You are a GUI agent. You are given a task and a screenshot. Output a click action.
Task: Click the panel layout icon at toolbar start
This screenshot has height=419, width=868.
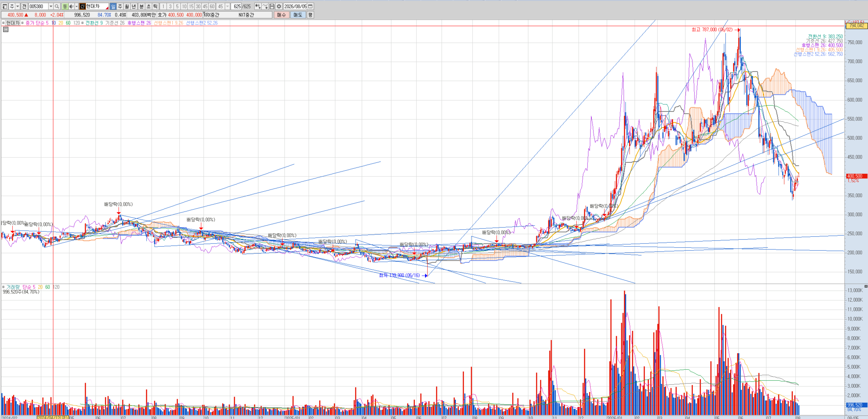pos(5,6)
